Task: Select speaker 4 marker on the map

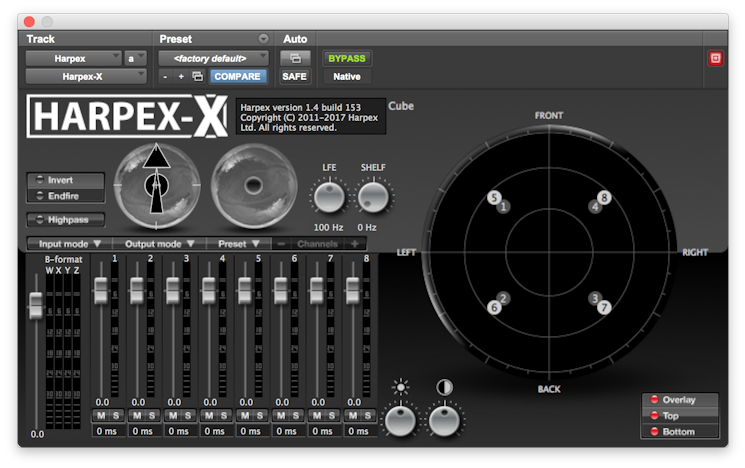Action: tap(594, 207)
